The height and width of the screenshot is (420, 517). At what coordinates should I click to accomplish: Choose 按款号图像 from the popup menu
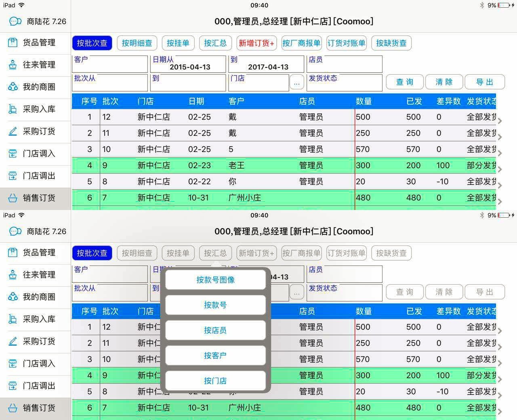(216, 279)
